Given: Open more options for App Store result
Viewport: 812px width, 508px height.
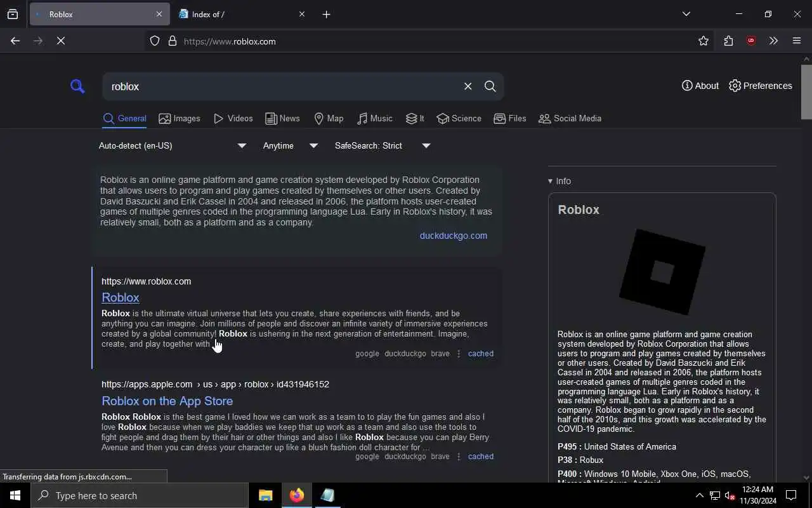Looking at the screenshot, I should 459,457.
